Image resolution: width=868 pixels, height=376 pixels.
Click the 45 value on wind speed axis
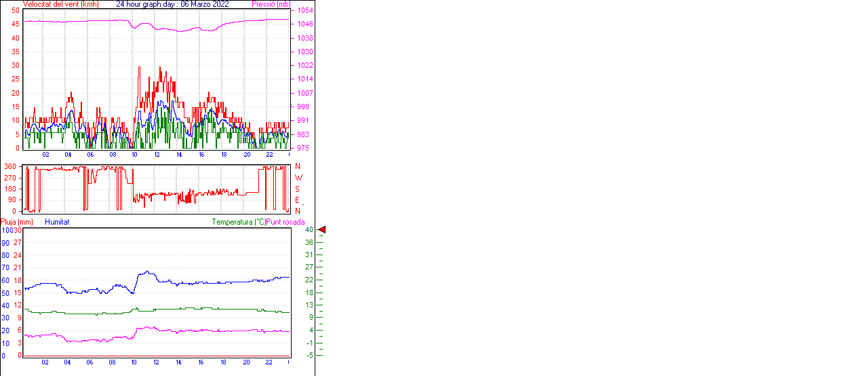tap(15, 24)
